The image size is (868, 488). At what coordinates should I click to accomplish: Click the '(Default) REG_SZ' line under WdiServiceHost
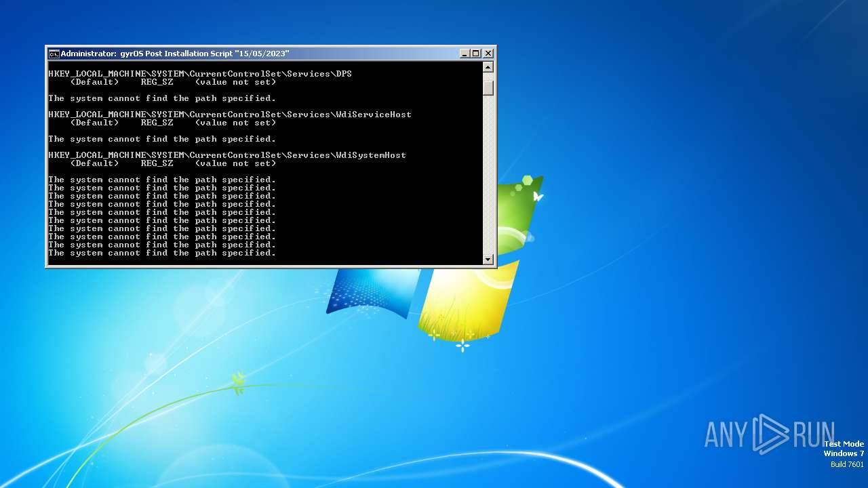click(173, 123)
